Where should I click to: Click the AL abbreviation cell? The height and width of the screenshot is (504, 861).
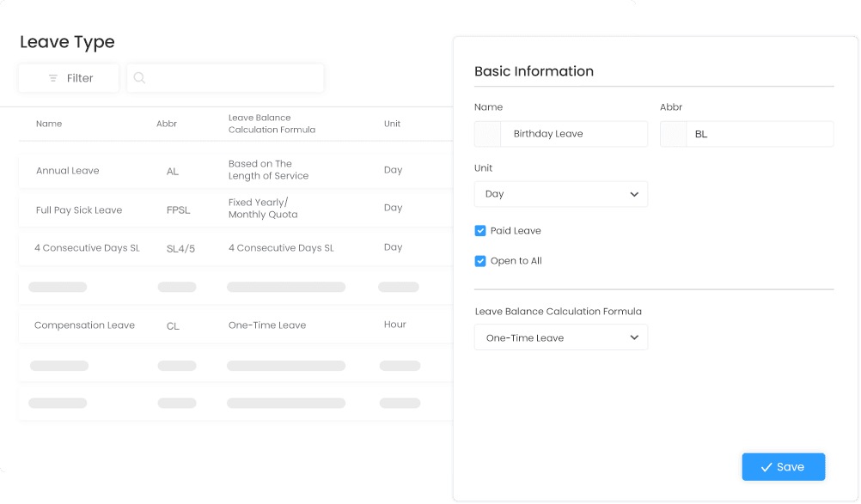[173, 171]
